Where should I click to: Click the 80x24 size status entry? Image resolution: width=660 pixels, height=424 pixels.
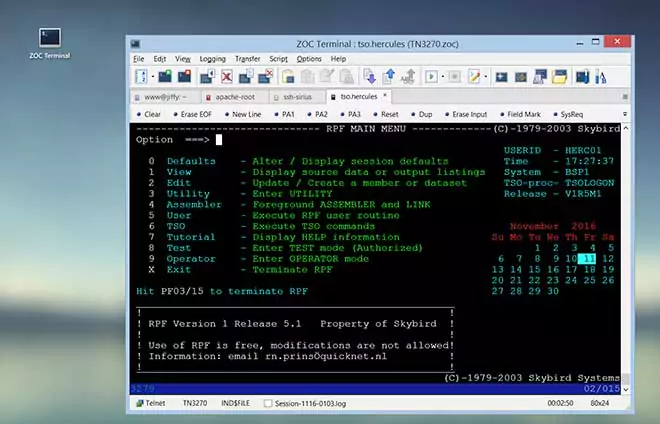pos(600,403)
